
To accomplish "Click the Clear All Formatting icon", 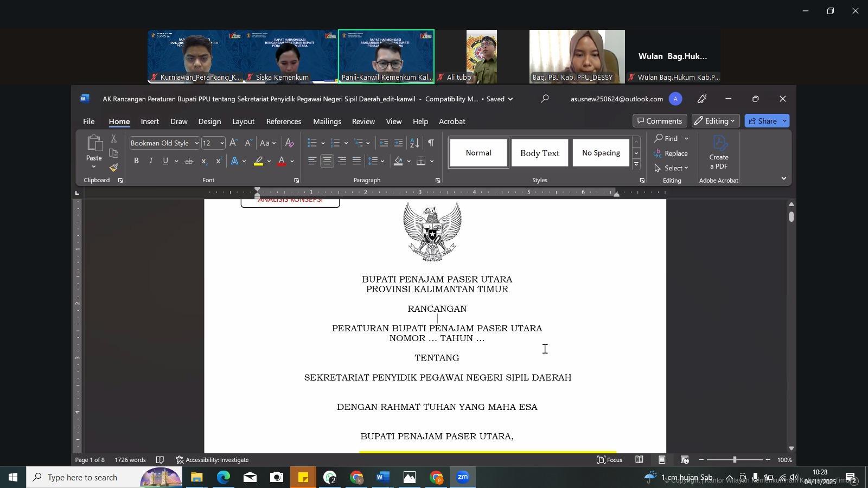I will 290,143.
